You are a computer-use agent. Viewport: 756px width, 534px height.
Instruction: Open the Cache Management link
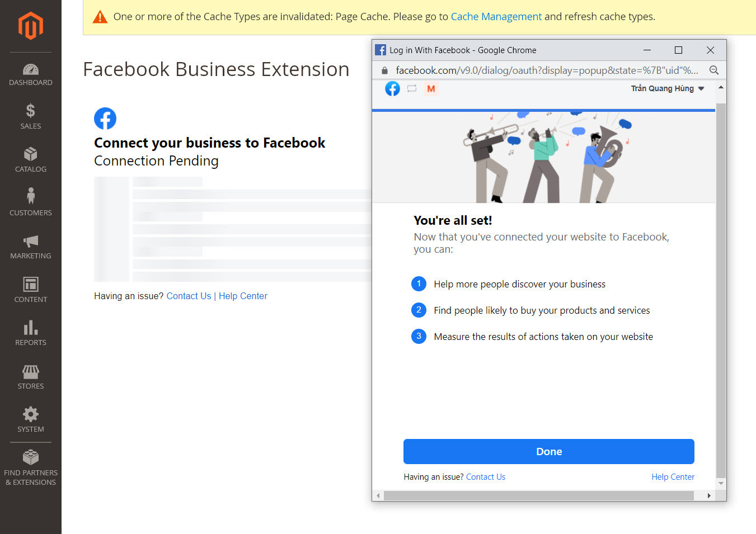point(496,16)
